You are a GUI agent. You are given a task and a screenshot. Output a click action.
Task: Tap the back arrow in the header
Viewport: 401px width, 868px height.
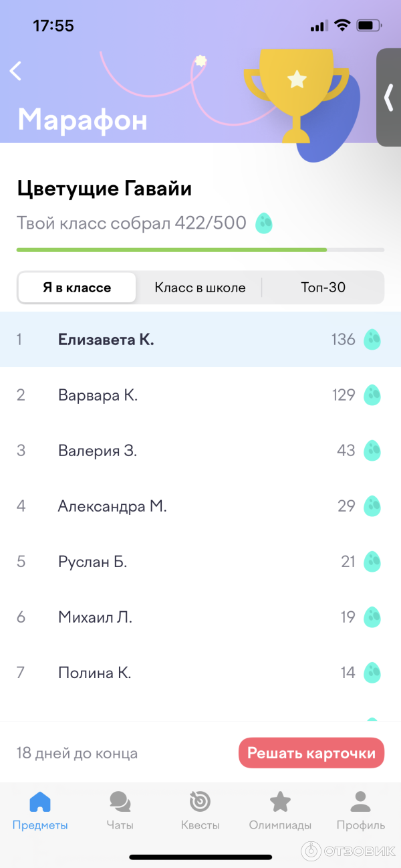point(15,71)
